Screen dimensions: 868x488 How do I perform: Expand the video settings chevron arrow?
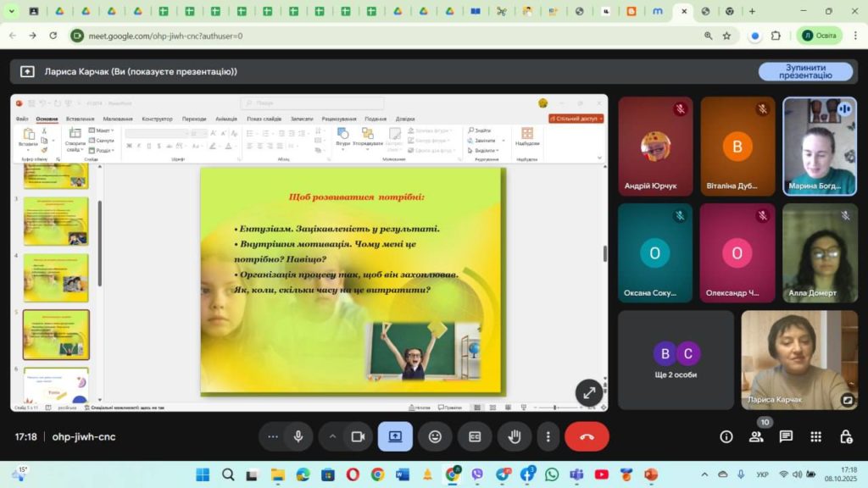(332, 436)
